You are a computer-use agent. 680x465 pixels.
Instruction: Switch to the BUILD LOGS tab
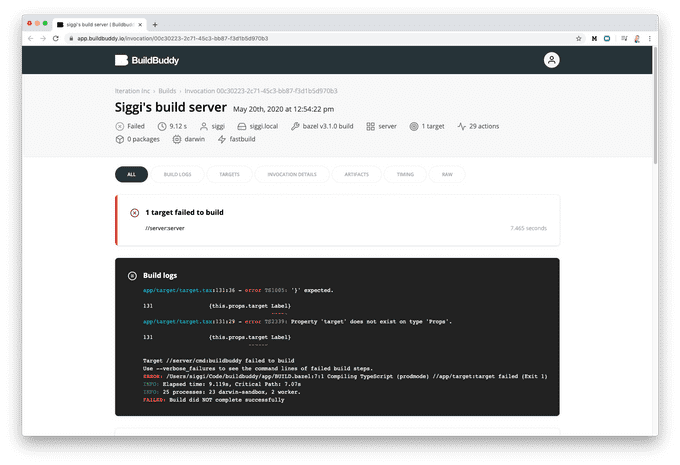click(x=177, y=174)
